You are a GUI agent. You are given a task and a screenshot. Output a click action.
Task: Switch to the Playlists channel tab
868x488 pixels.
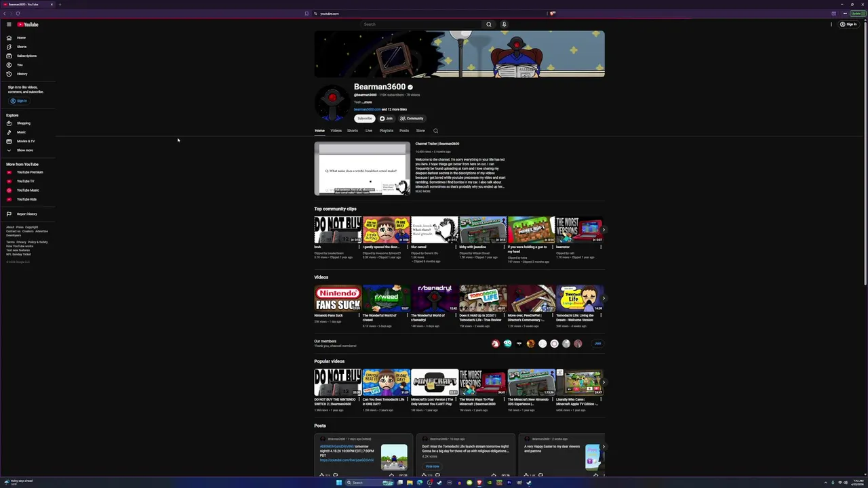pyautogui.click(x=387, y=131)
